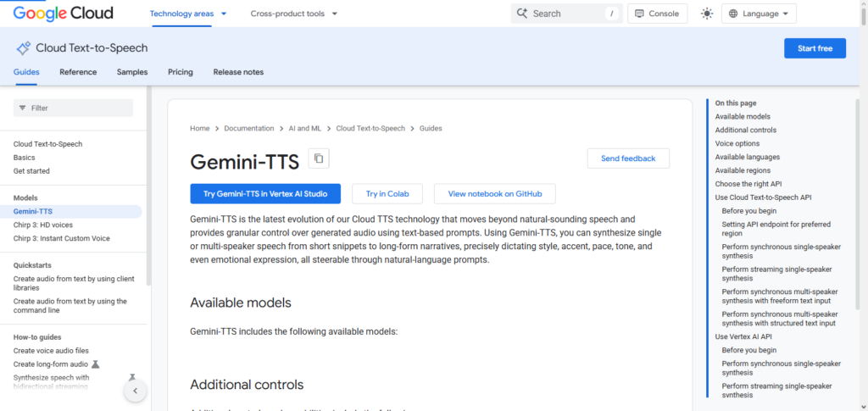Switch to the Reference tab

click(78, 72)
